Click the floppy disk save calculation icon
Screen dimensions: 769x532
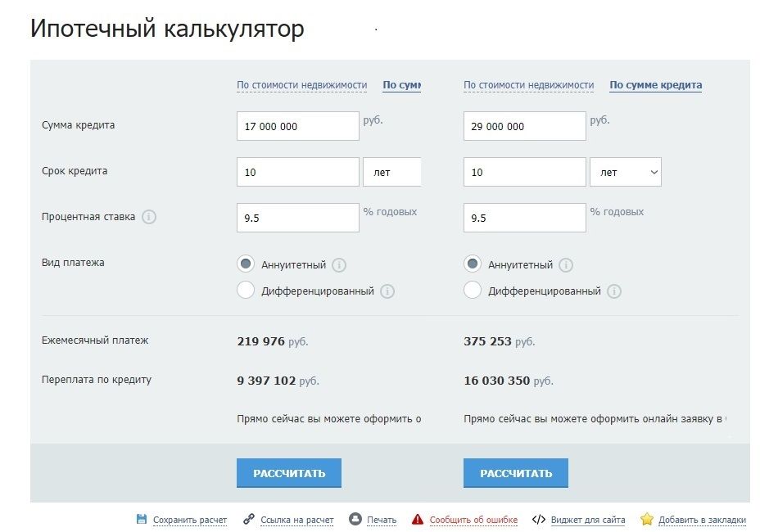tap(142, 519)
